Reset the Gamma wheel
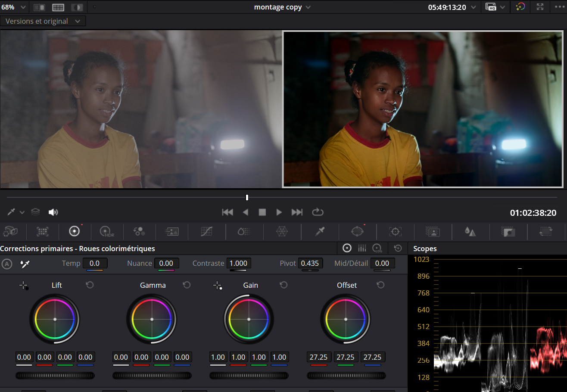This screenshot has width=567, height=392. [187, 285]
